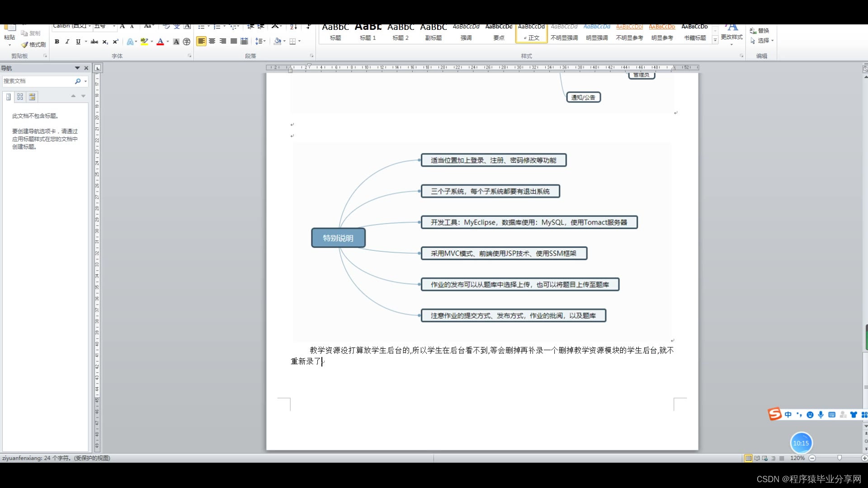
Task: Click the superscript button
Action: coord(115,42)
